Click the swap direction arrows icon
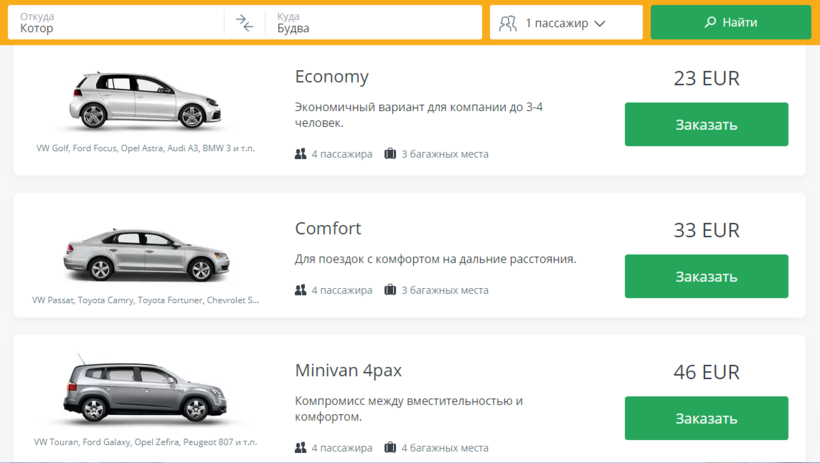The height and width of the screenshot is (463, 820). [245, 23]
